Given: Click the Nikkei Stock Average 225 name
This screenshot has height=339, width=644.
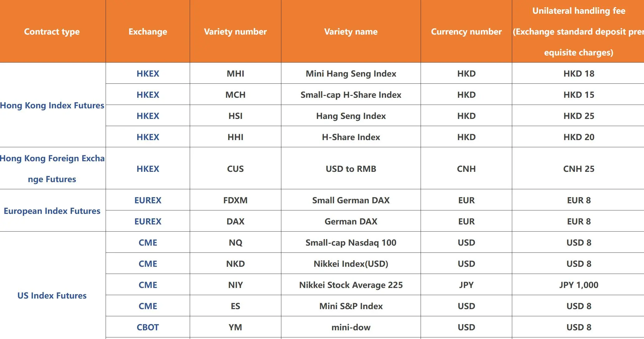Looking at the screenshot, I should pyautogui.click(x=351, y=285).
